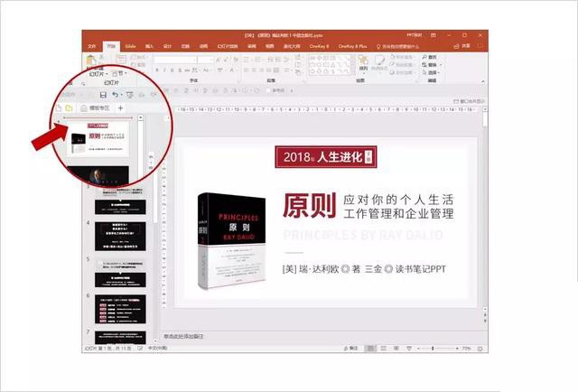Viewport: 578px width, 392px height.
Task: Select slide 4 thumbnail
Action: 120,237
